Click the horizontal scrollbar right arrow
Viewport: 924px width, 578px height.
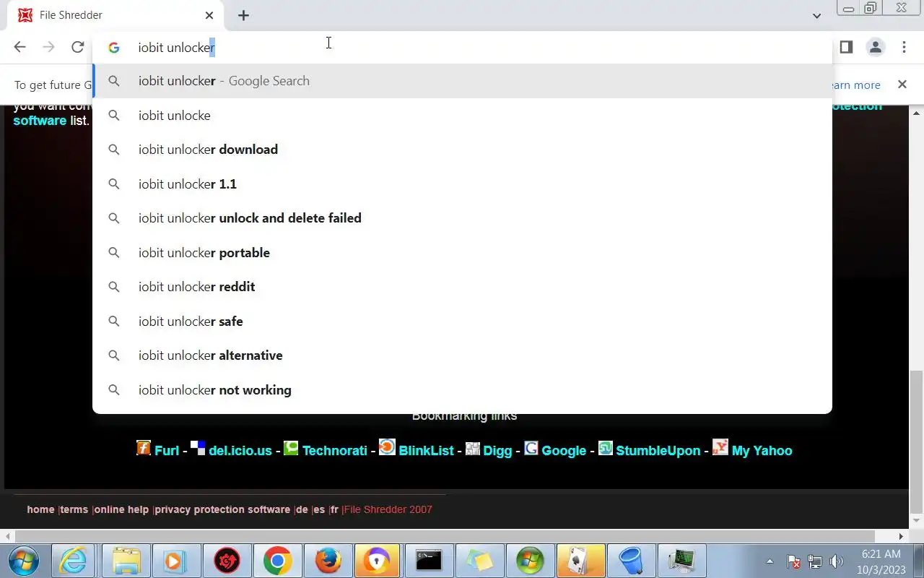[901, 536]
